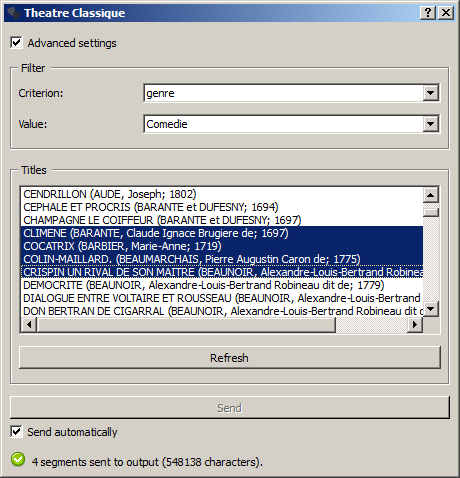This screenshot has width=460, height=478.
Task: Click the green checkmark status icon
Action: [x=18, y=459]
